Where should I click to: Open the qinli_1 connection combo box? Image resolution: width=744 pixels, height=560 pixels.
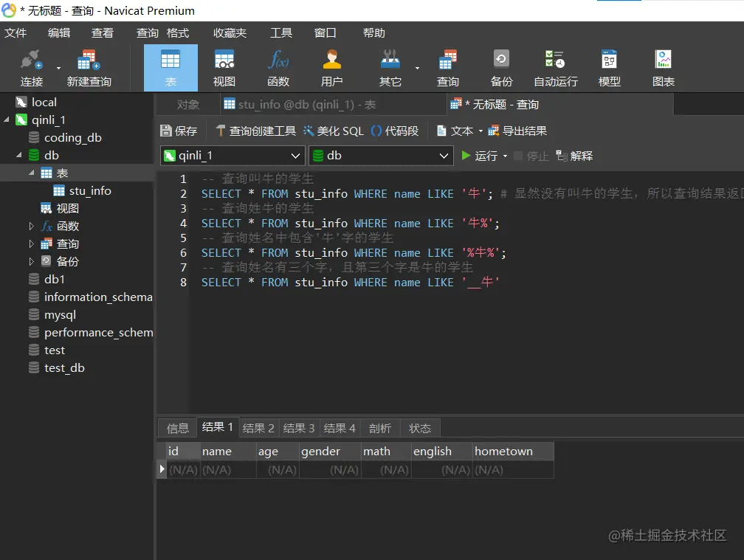(x=232, y=156)
